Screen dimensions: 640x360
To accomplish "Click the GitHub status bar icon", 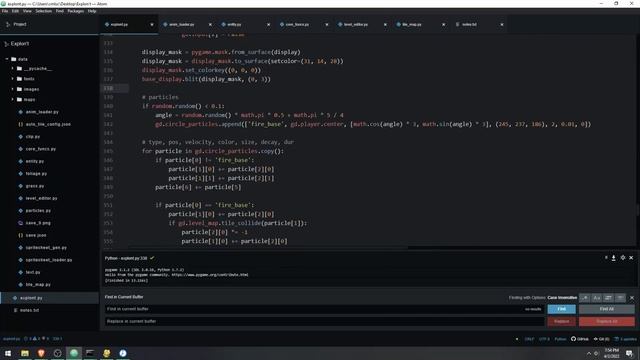I will [x=580, y=339].
